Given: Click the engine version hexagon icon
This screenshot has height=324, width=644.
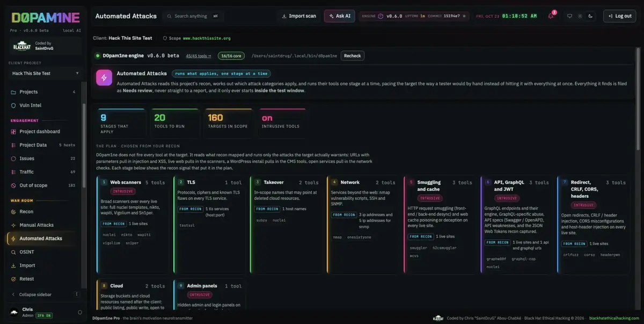Looking at the screenshot, I should coord(380,16).
